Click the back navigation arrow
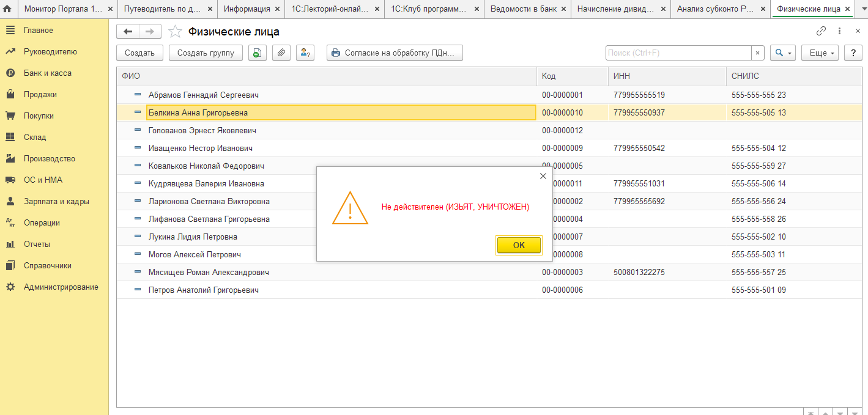868x415 pixels. 128,32
